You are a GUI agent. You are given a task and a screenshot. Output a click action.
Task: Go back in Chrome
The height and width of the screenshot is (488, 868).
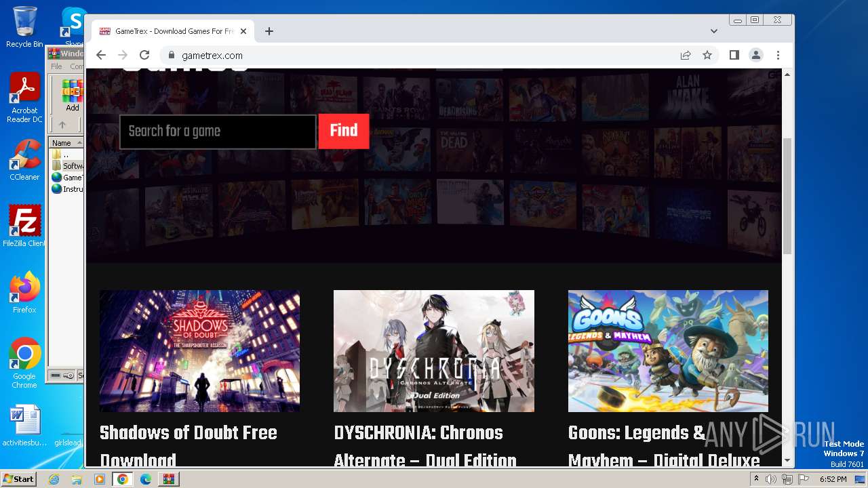[101, 56]
